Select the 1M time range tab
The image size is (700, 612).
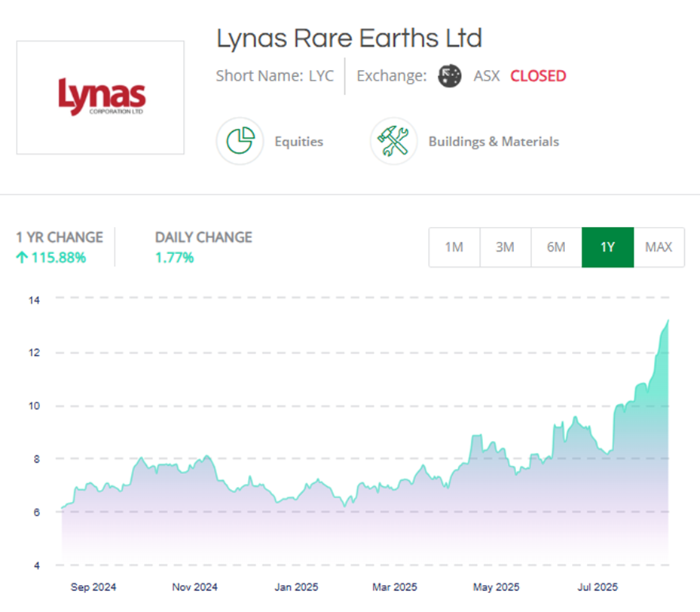(x=454, y=247)
